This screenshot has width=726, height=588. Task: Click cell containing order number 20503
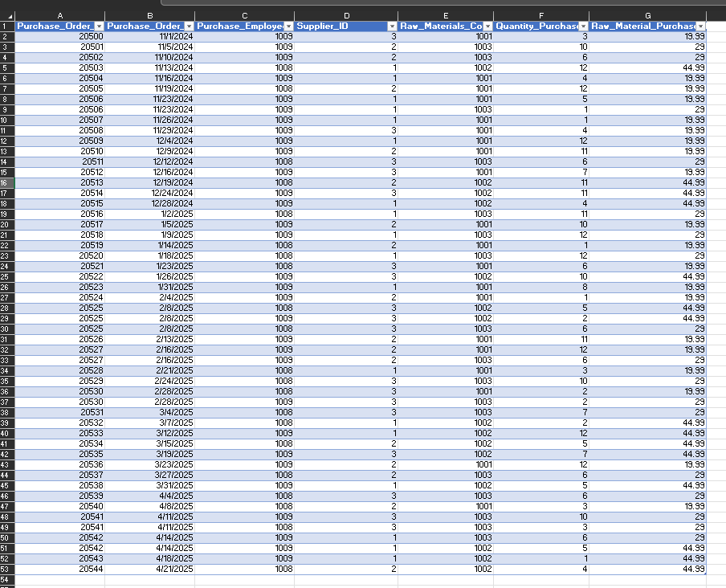59,68
